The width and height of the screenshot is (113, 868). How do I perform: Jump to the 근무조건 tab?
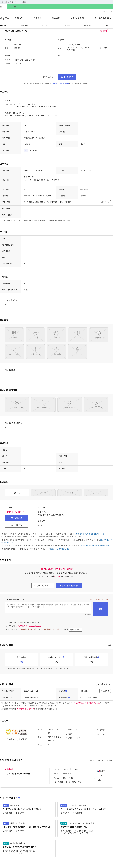coord(24,26)
